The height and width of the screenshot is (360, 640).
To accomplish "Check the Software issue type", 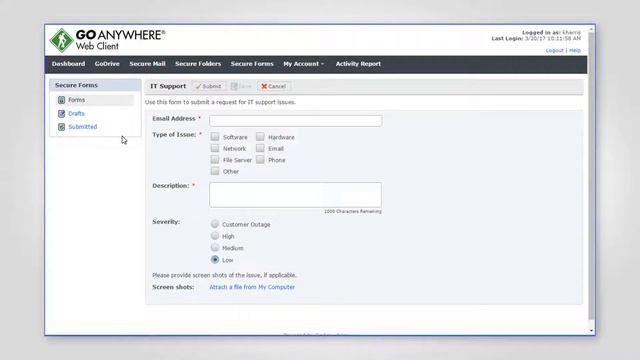I will click(x=215, y=137).
